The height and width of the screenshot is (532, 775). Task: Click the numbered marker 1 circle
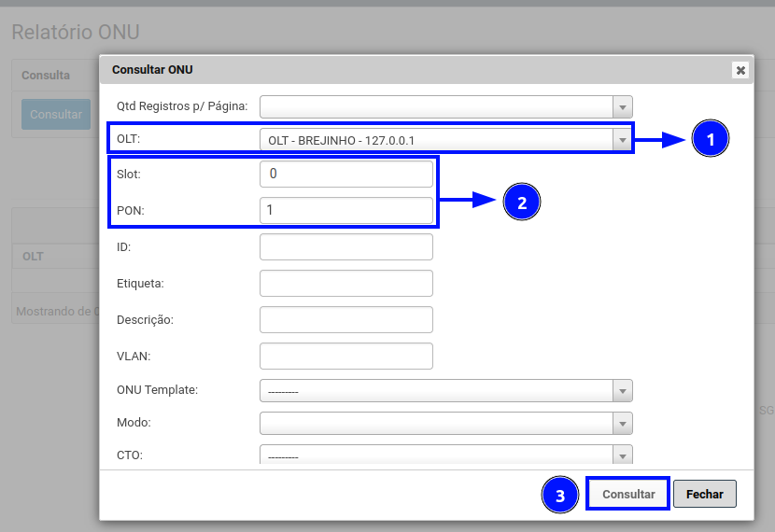point(711,140)
